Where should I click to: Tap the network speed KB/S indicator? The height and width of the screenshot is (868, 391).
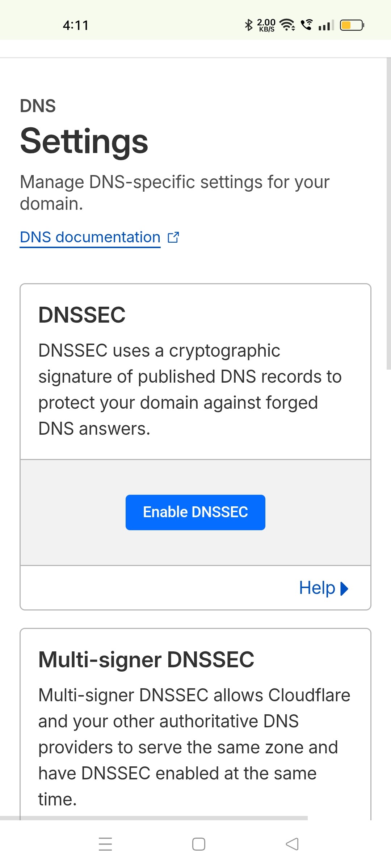tap(266, 25)
